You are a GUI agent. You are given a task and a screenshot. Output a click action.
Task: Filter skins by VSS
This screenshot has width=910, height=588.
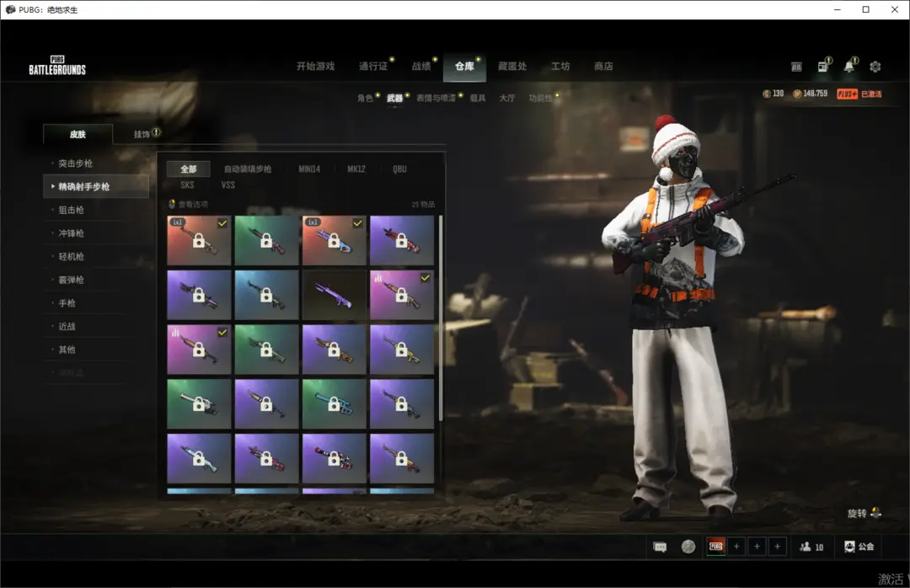pyautogui.click(x=228, y=185)
